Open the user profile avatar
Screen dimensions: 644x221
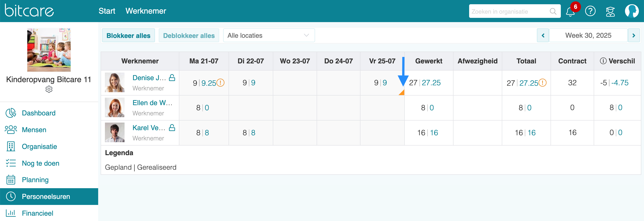tap(632, 11)
